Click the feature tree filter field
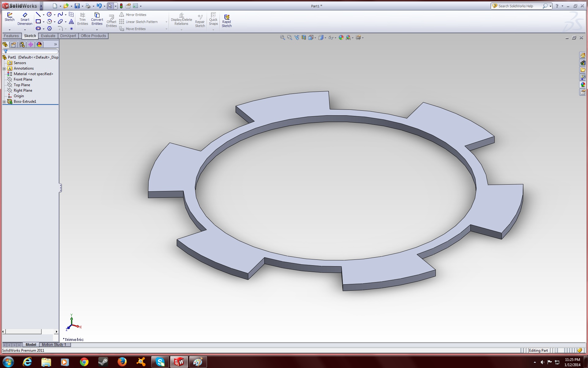 pyautogui.click(x=30, y=51)
